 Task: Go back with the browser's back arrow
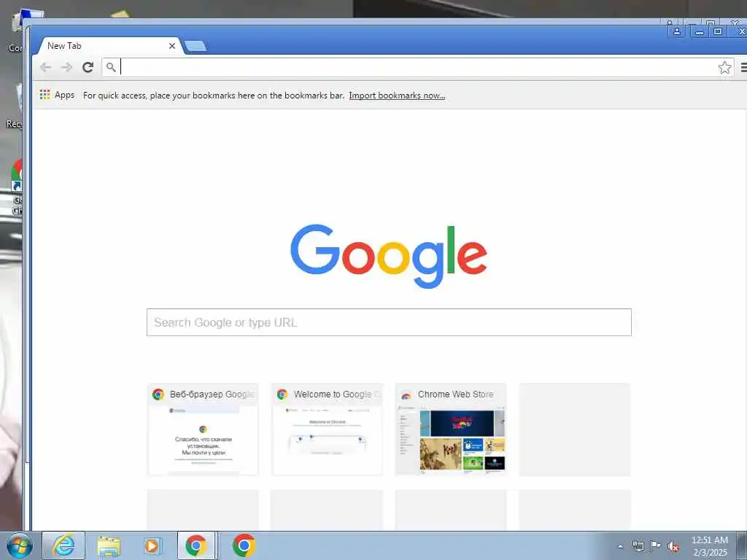(x=46, y=67)
